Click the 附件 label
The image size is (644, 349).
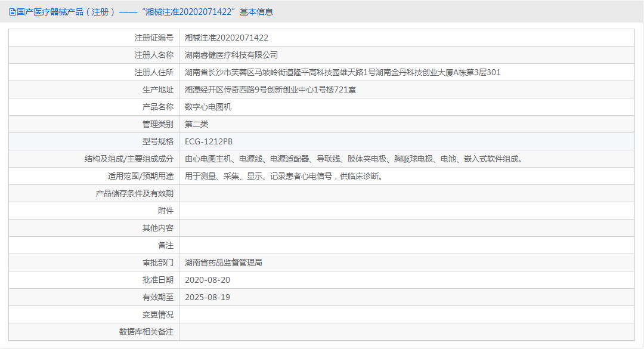[166, 211]
